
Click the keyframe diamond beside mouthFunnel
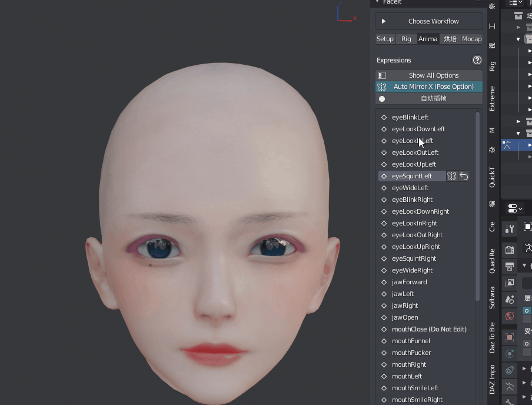click(384, 341)
